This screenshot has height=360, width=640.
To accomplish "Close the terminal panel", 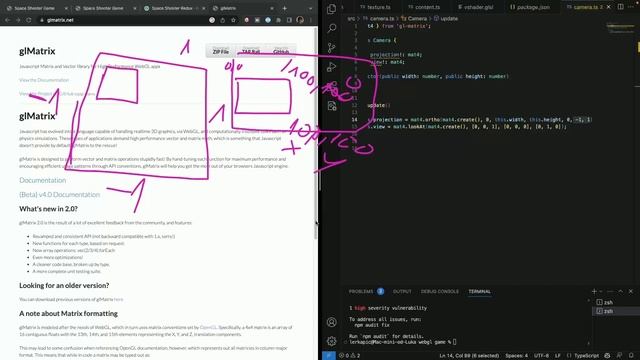I will 631,291.
